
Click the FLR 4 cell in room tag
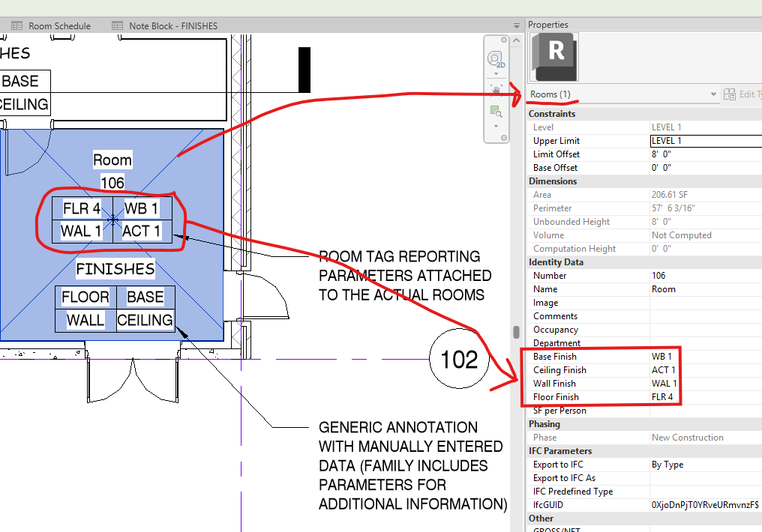click(82, 208)
